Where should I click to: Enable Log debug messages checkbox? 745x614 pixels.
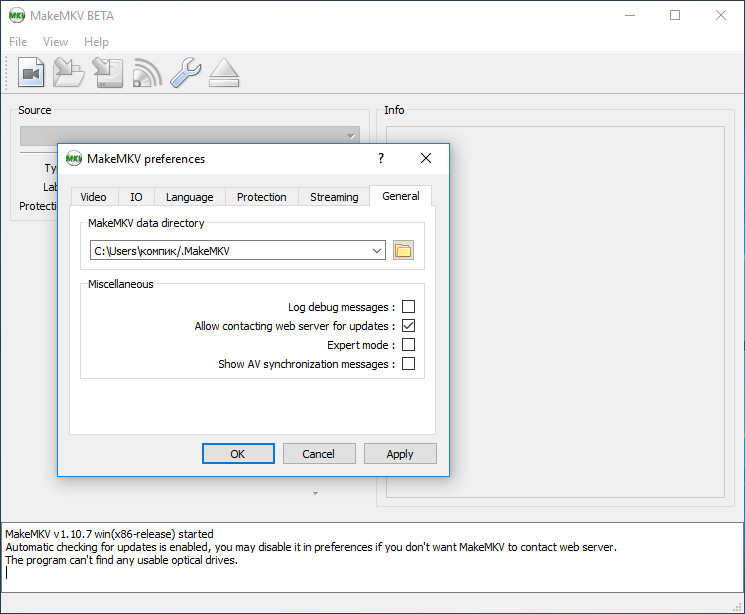pos(408,307)
